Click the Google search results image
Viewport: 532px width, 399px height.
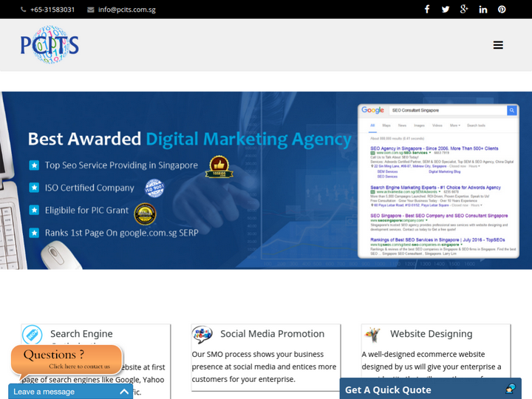pos(438,181)
